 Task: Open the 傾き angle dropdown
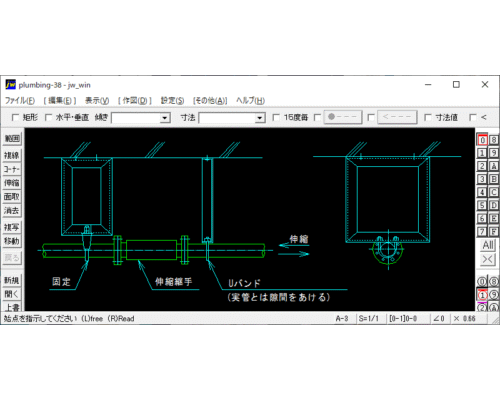[x=164, y=118]
